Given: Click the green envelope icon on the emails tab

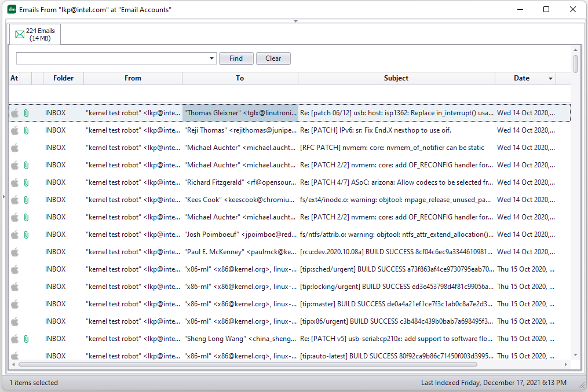Looking at the screenshot, I should click(20, 35).
